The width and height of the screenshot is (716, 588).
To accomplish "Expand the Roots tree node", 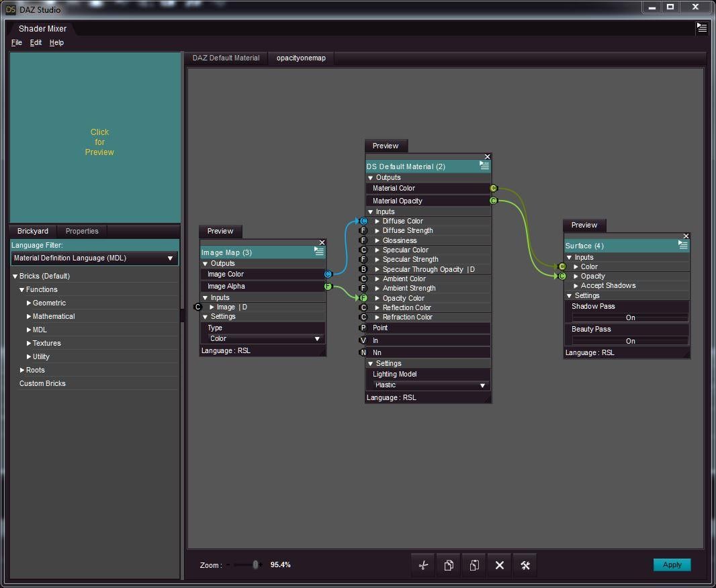I will click(x=22, y=370).
